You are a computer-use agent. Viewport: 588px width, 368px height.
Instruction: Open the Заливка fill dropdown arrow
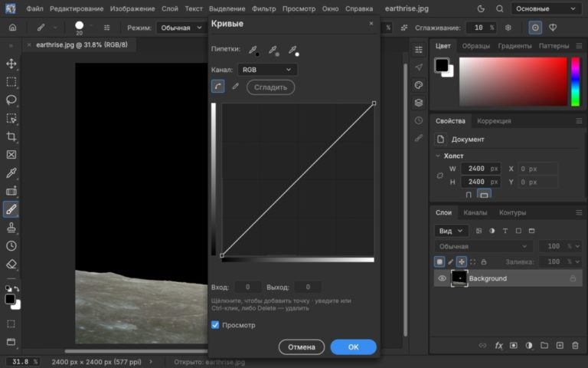[577, 261]
